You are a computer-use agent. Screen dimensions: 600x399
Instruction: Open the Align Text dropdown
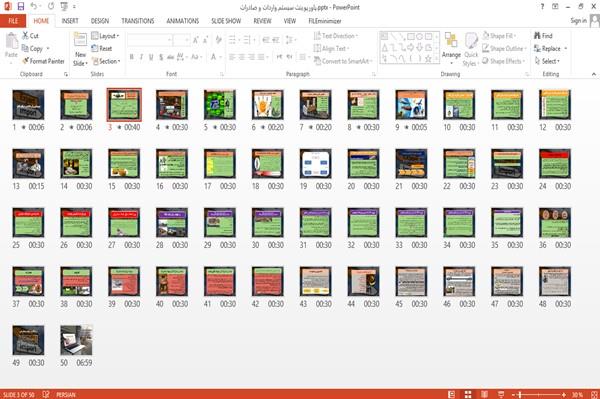coord(331,48)
